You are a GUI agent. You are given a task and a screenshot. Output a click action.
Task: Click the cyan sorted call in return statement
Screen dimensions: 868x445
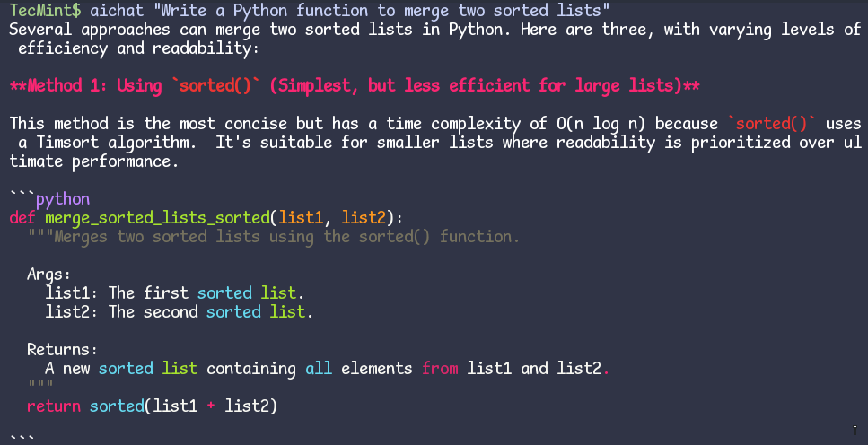(x=117, y=406)
